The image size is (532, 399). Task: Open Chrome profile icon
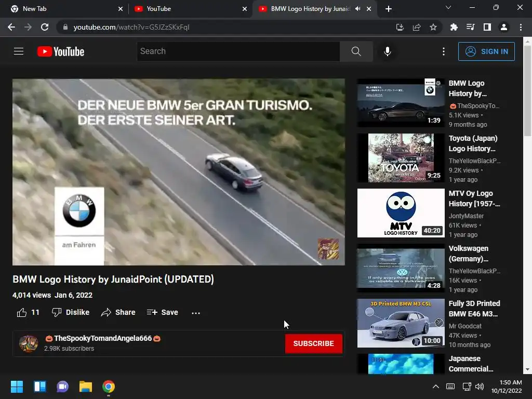pos(504,27)
